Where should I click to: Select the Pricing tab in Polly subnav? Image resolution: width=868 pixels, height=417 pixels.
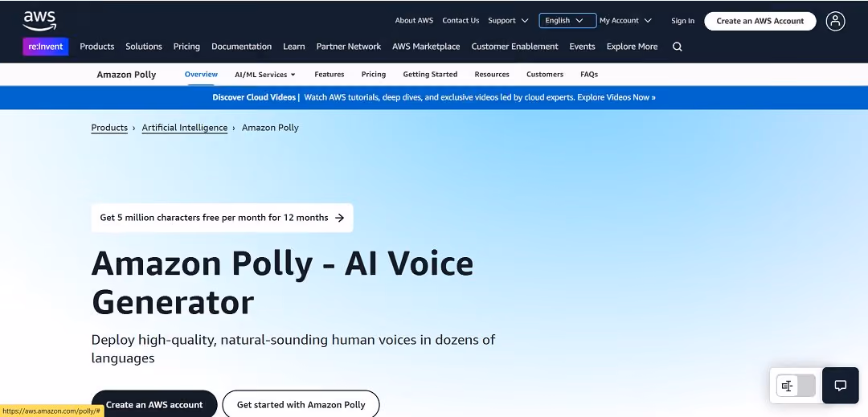[x=374, y=74]
